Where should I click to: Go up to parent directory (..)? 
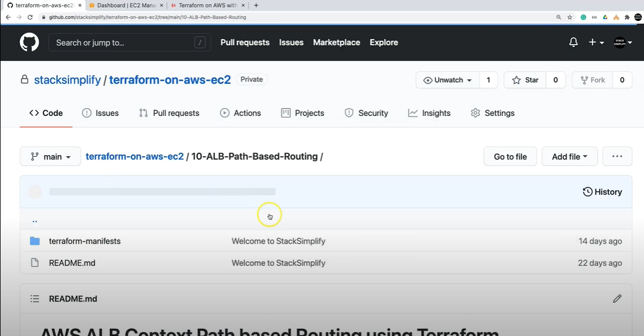pos(35,221)
